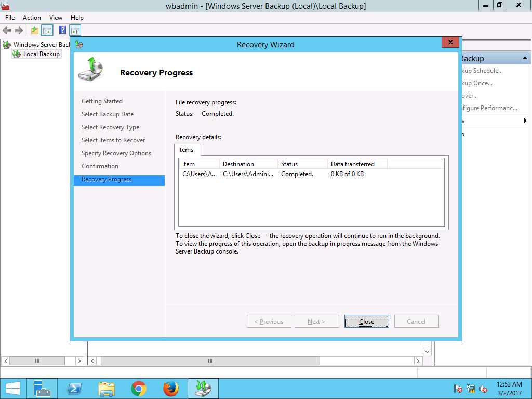Open File Explorer from the taskbar
The image size is (532, 399).
click(106, 389)
